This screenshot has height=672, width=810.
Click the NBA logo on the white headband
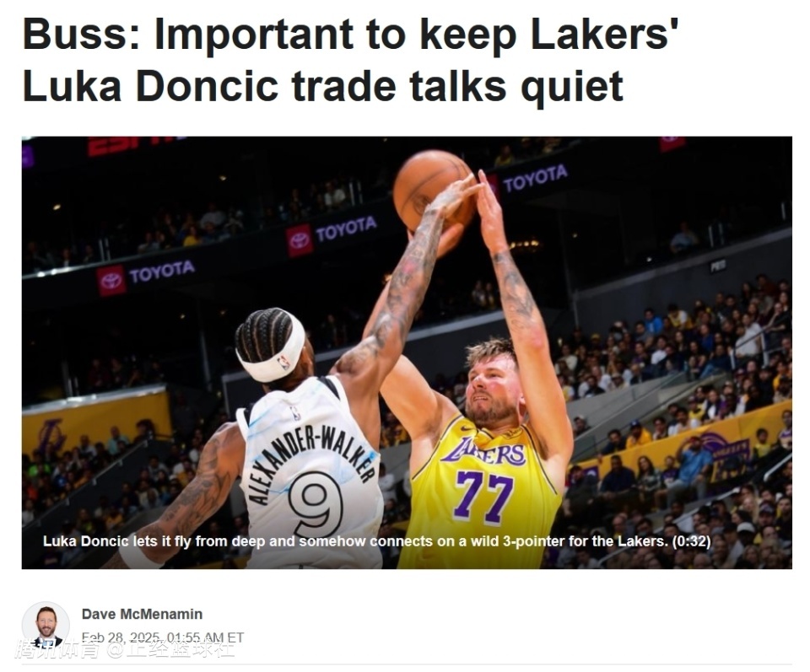pos(283,362)
